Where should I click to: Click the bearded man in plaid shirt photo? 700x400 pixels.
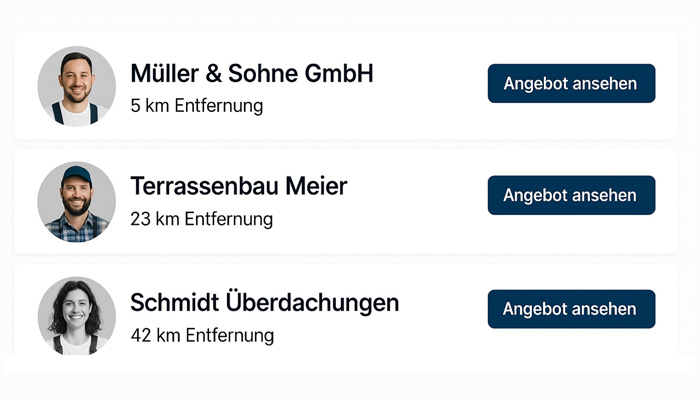[x=76, y=202]
